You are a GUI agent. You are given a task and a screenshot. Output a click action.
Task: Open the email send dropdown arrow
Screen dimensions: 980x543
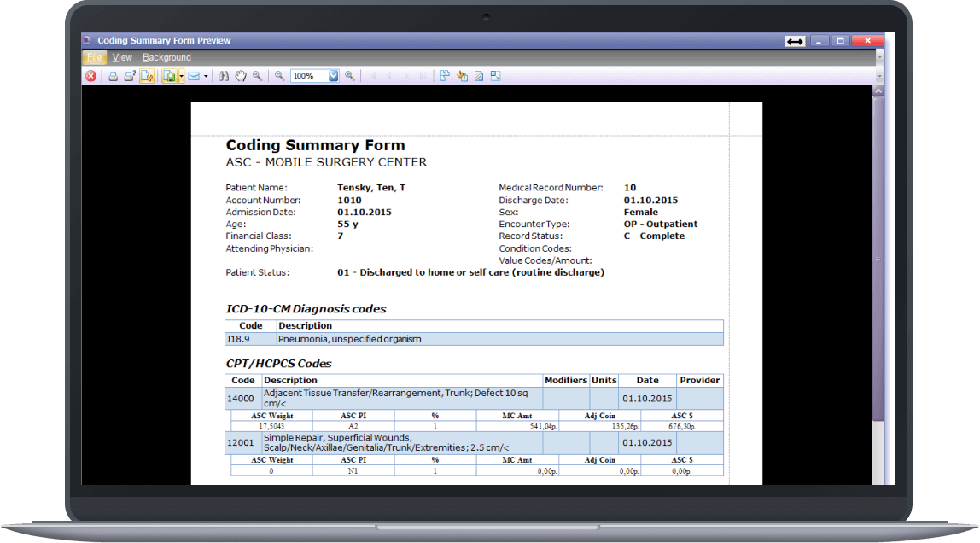pyautogui.click(x=205, y=75)
